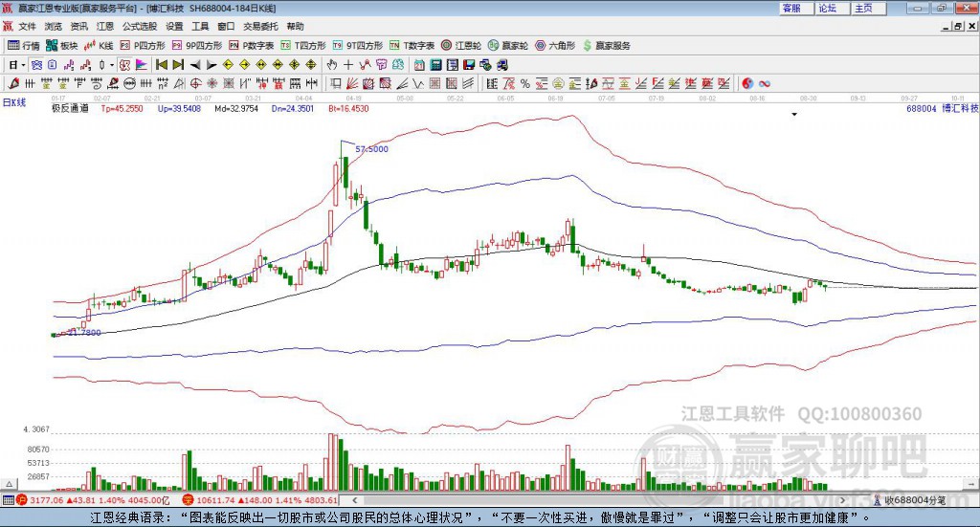This screenshot has height=527, width=980.
Task: Open 赢家服务 with dollar icon
Action: pos(606,46)
